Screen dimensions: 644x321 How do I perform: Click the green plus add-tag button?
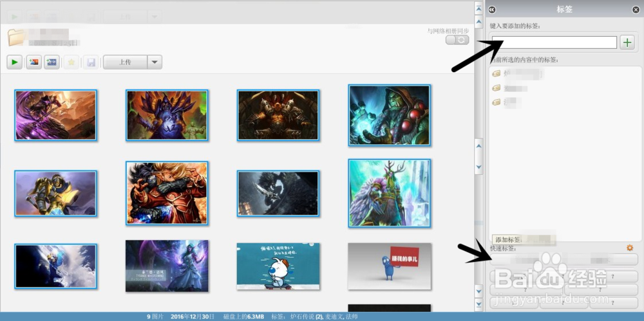(x=627, y=42)
